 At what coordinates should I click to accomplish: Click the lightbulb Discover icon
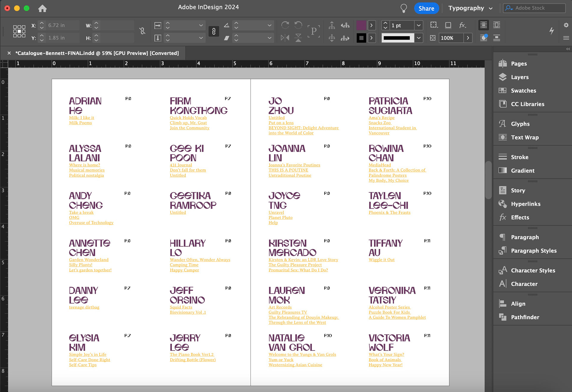point(403,8)
